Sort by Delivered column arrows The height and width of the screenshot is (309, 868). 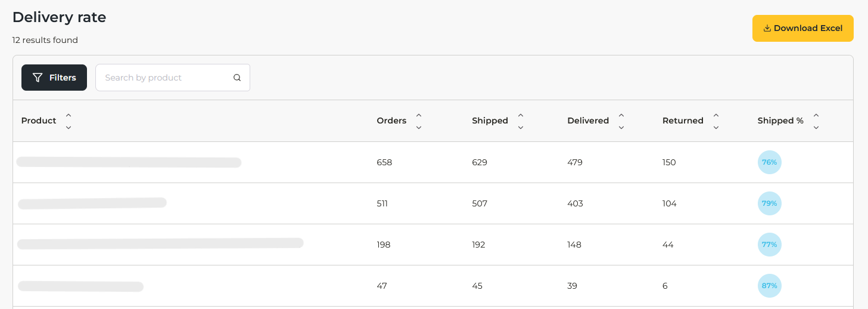coord(621,121)
